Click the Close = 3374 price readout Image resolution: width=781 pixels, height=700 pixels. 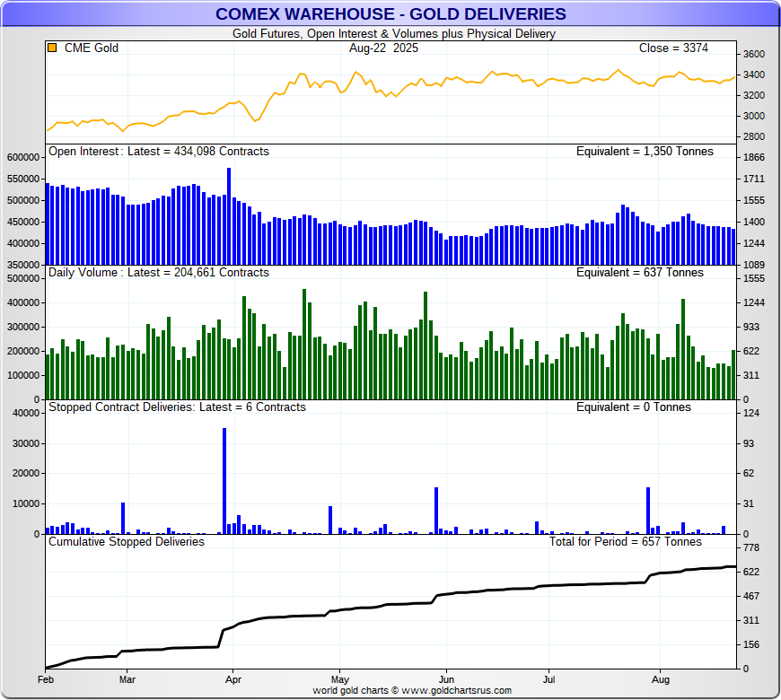(674, 48)
